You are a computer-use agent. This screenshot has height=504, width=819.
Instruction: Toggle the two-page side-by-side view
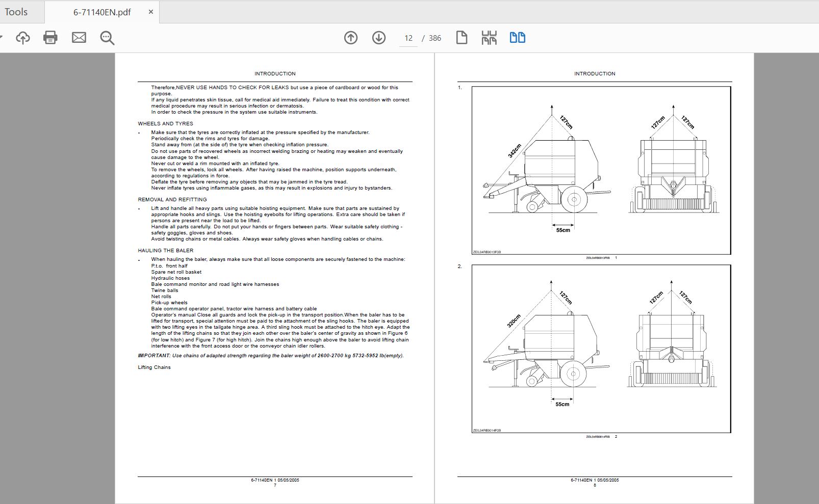click(517, 37)
